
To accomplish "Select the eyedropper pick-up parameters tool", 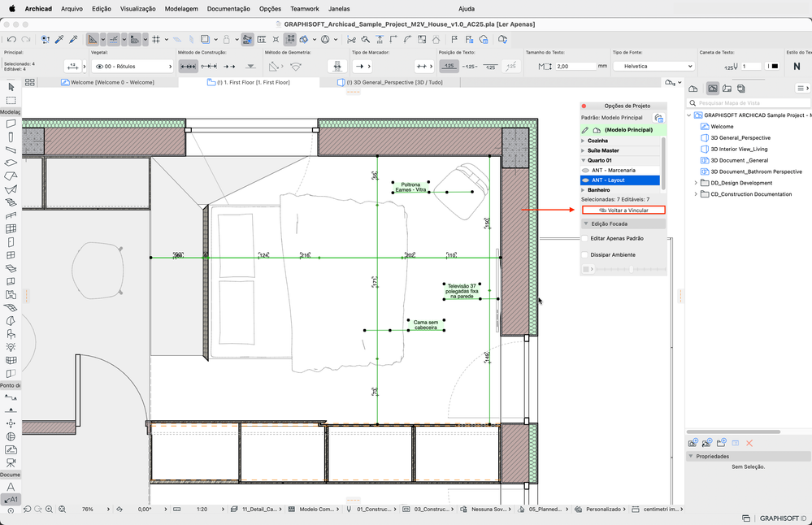I will click(x=59, y=39).
